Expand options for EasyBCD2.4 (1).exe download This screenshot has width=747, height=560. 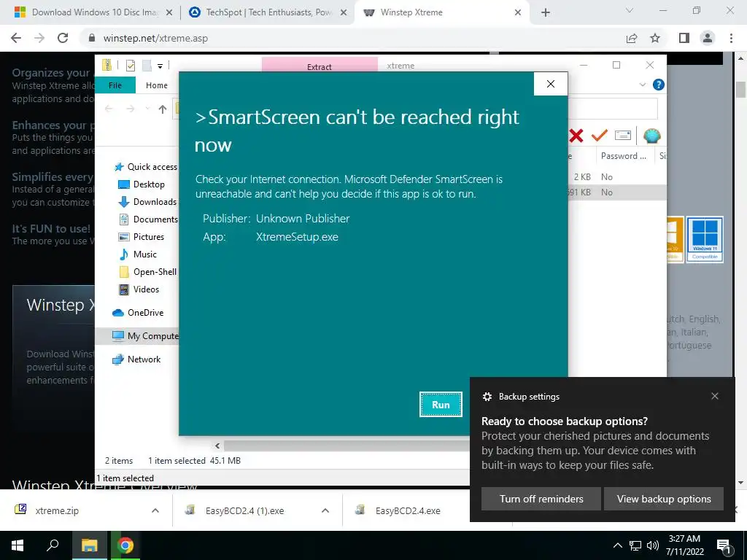point(325,510)
